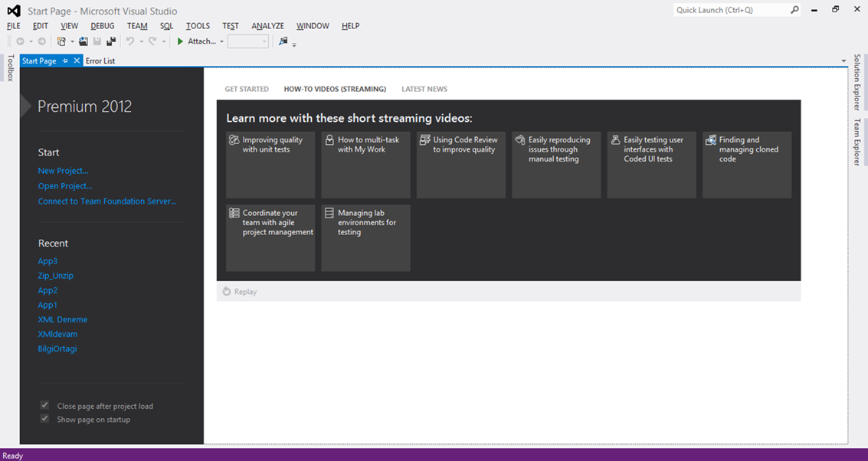Open recent project App3

tap(47, 261)
